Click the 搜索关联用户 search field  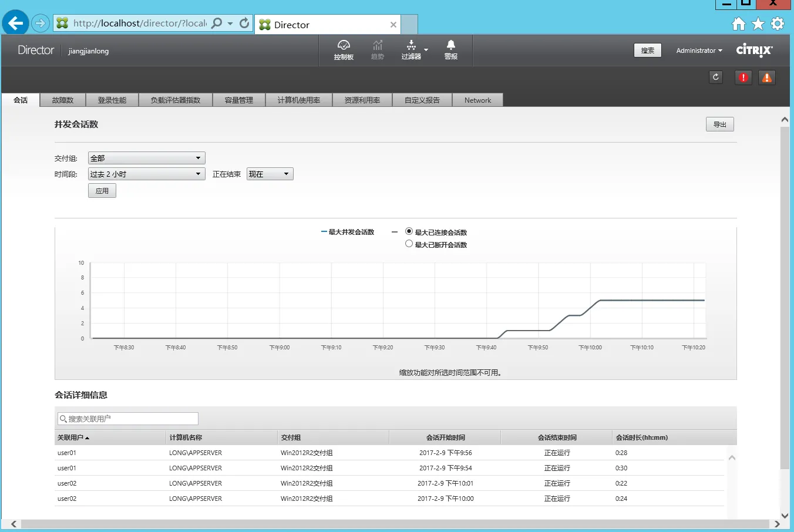click(x=128, y=419)
